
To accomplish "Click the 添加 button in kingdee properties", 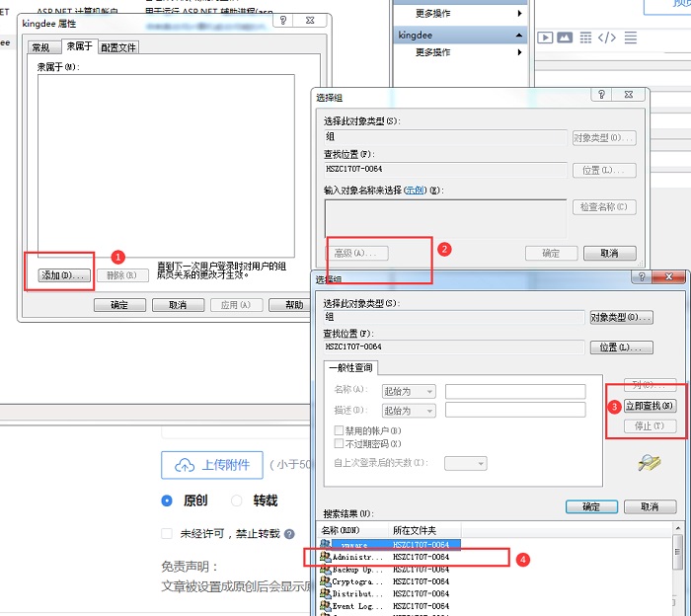I will 64,275.
